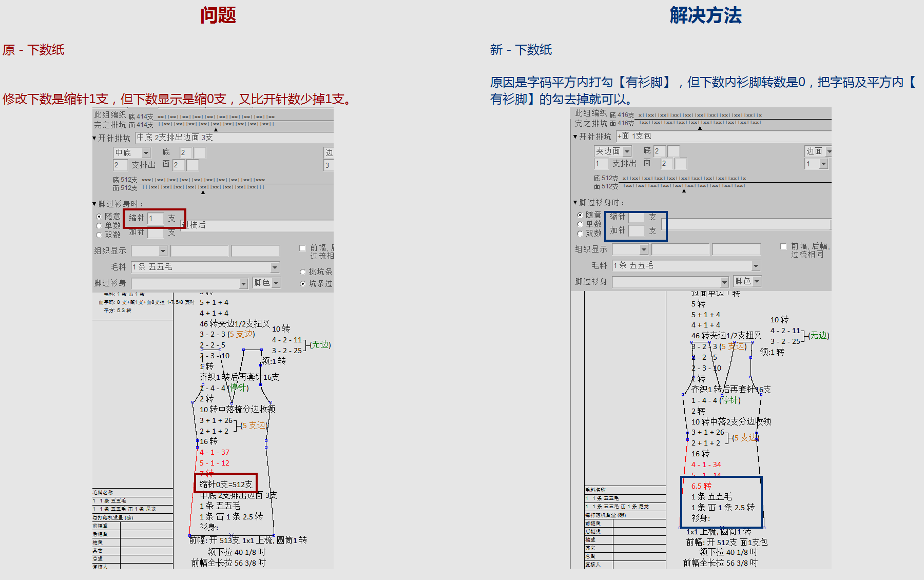The height and width of the screenshot is (580, 924).
Task: Click '前幅:开 512支 面1支包' text in right pattern
Action: (x=727, y=543)
